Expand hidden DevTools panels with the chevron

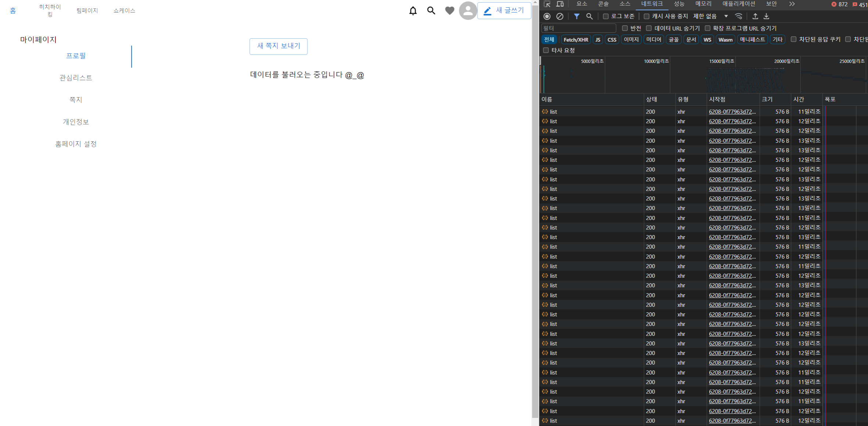point(792,4)
